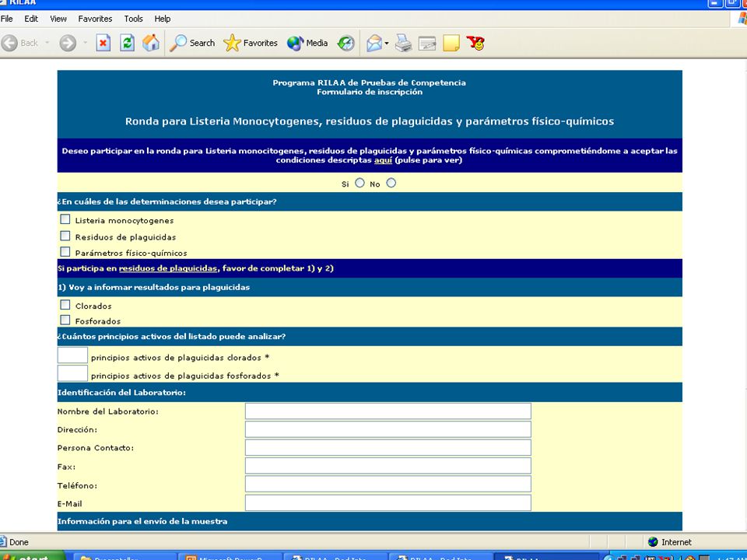The height and width of the screenshot is (560, 747).
Task: Click the Print icon in toolbar
Action: (403, 44)
